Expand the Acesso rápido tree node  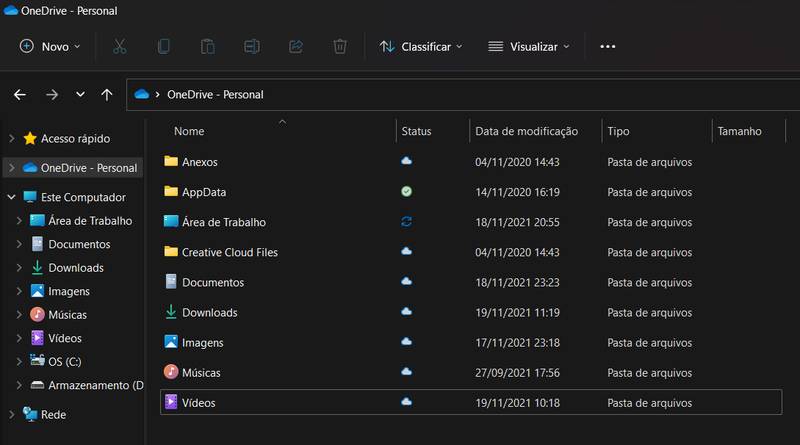[x=11, y=138]
